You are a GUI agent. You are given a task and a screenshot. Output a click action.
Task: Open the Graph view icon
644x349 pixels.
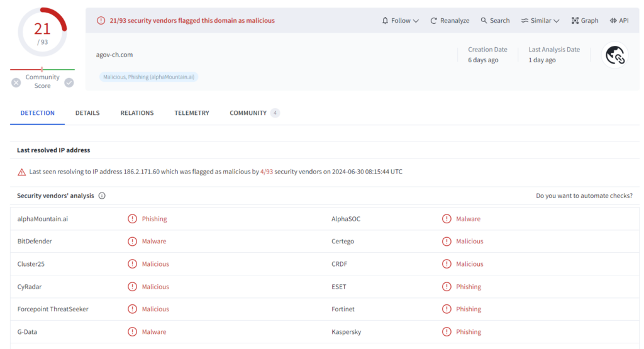[575, 21]
